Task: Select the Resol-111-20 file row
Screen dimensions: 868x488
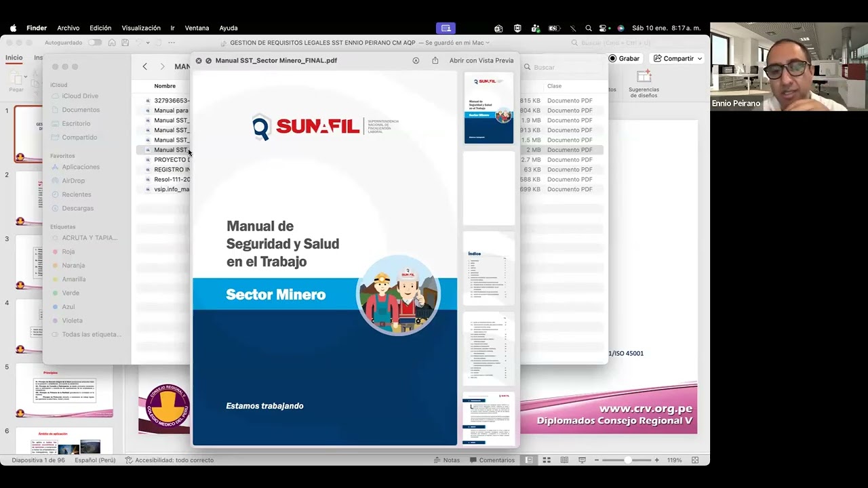Action: coord(167,180)
